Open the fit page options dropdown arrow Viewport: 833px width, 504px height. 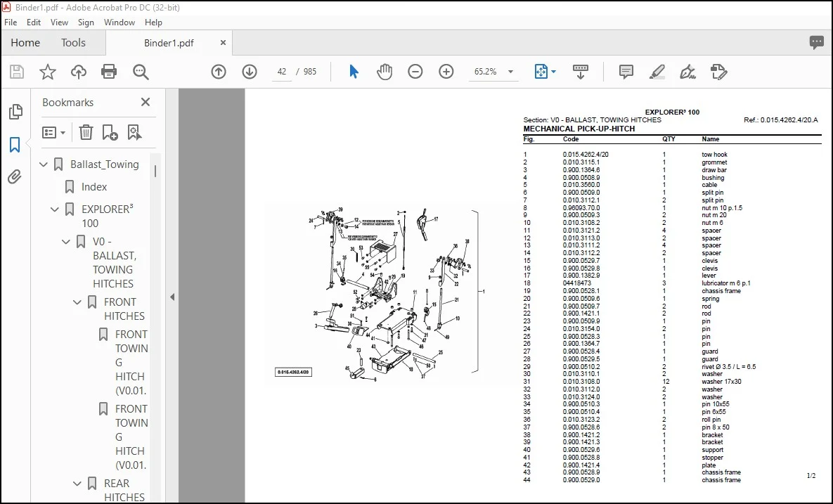(553, 72)
